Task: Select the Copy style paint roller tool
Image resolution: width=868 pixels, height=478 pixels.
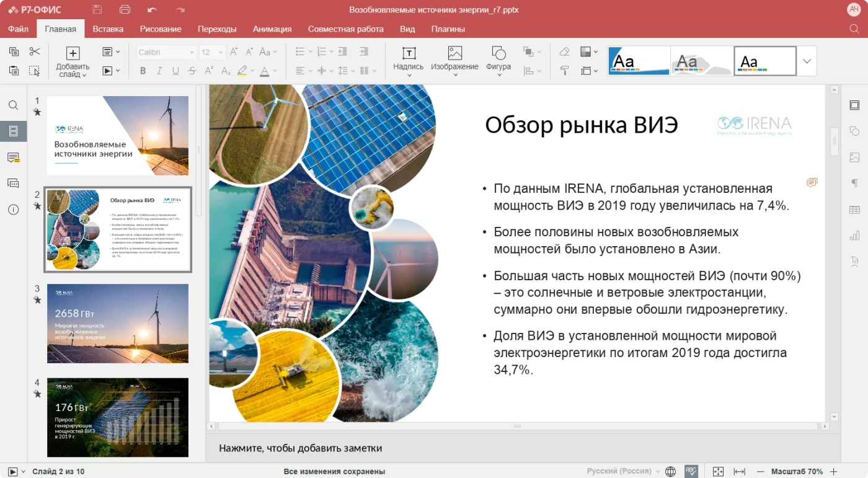Action: (565, 70)
